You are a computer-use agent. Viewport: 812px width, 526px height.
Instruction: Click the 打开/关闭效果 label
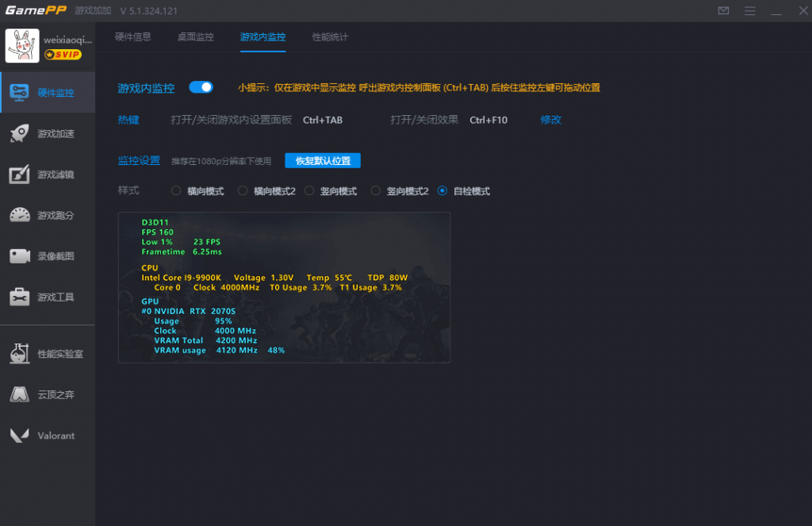[x=424, y=120]
